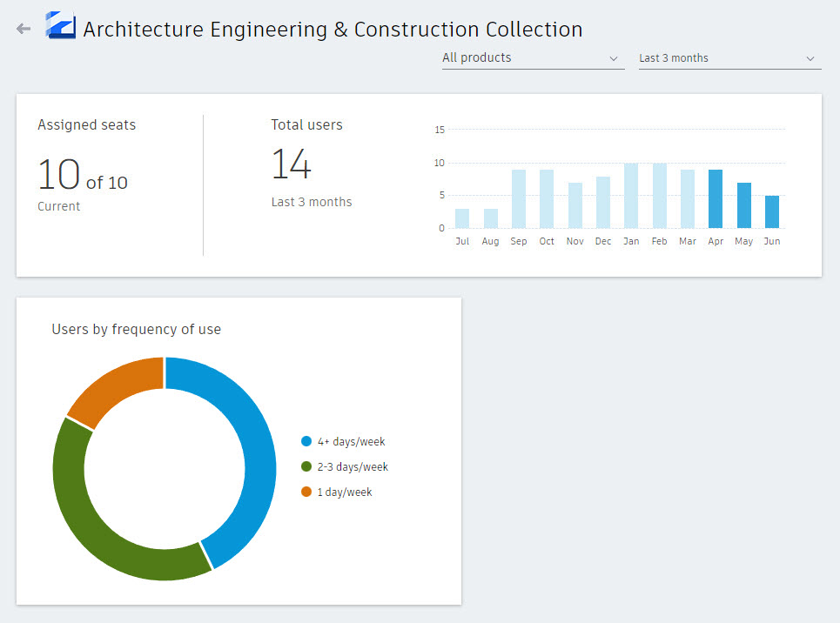Open the Last 3 months dropdown
840x623 pixels.
(x=729, y=57)
